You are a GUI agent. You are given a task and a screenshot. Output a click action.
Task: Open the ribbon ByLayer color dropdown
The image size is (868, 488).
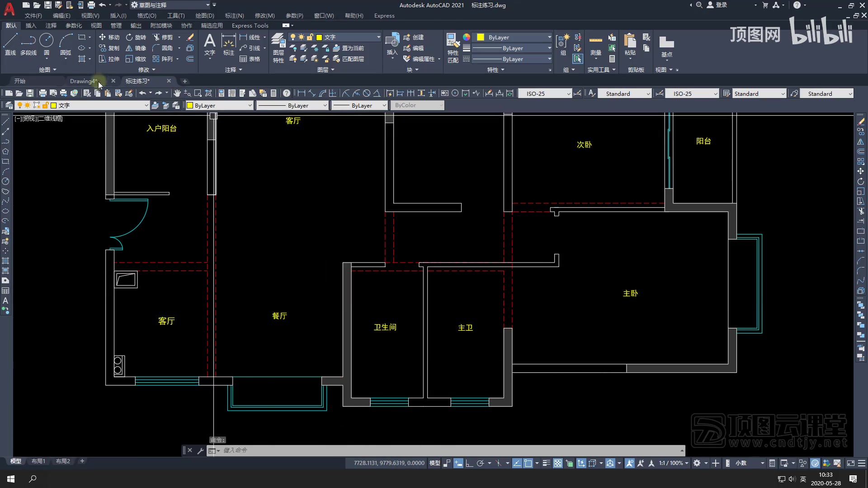click(x=512, y=37)
